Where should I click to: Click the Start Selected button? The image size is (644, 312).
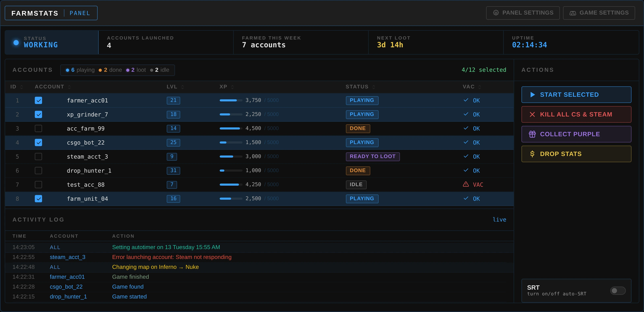click(576, 95)
